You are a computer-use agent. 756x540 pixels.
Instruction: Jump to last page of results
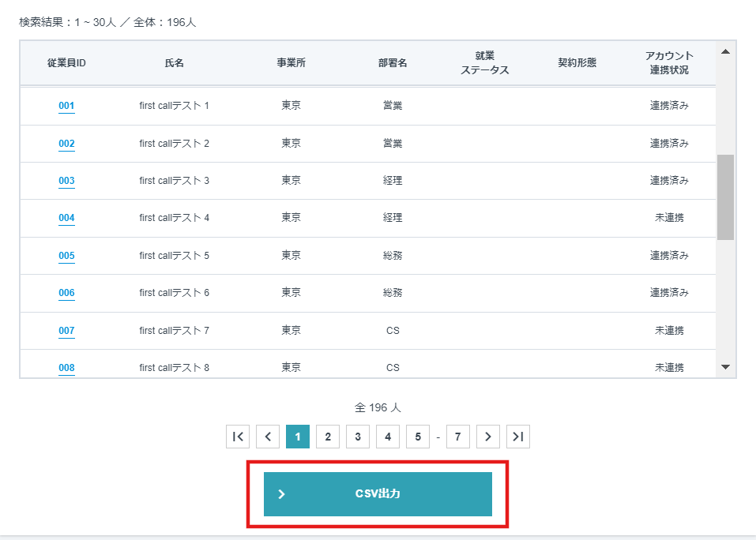[518, 437]
